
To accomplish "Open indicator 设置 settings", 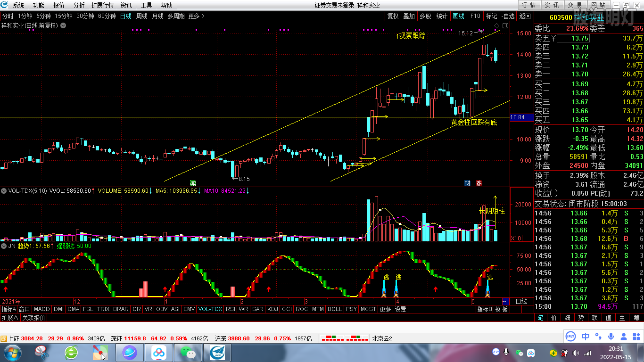I will 400,309.
